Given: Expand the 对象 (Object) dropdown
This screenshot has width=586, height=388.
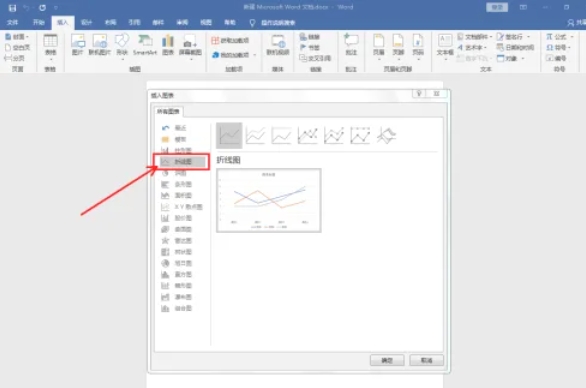Looking at the screenshot, I should pos(523,58).
